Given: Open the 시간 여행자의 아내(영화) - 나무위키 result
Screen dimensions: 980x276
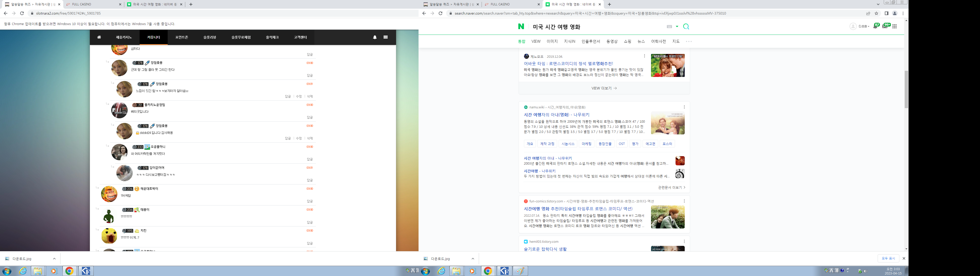Looking at the screenshot, I should [x=557, y=115].
